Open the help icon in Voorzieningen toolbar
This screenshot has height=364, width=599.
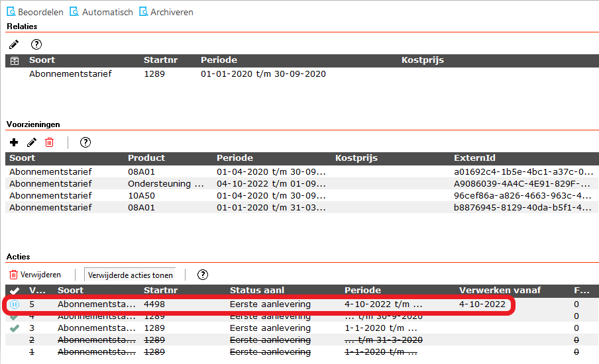85,142
